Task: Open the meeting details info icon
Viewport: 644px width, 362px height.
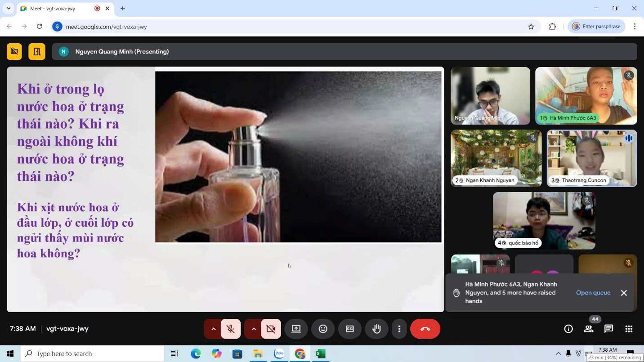Action: 568,329
